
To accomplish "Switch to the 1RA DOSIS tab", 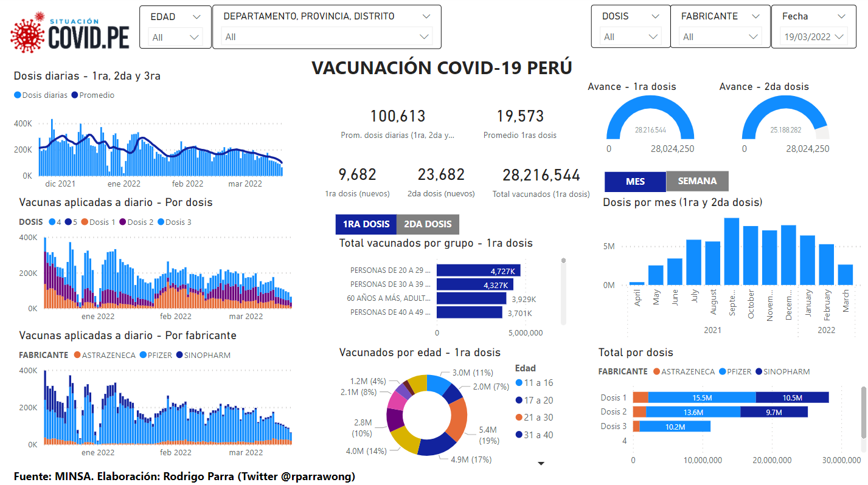I will click(x=366, y=224).
